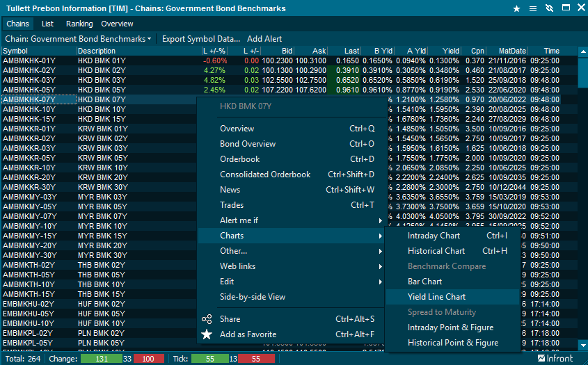Screen dimensions: 588x365
Task: Click the Share icon in context menu
Action: (207, 319)
